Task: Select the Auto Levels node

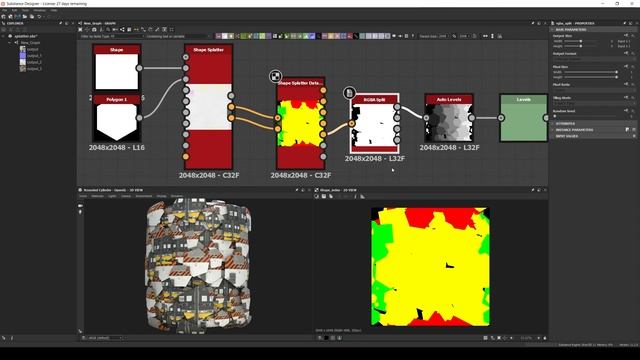Action: point(449,118)
